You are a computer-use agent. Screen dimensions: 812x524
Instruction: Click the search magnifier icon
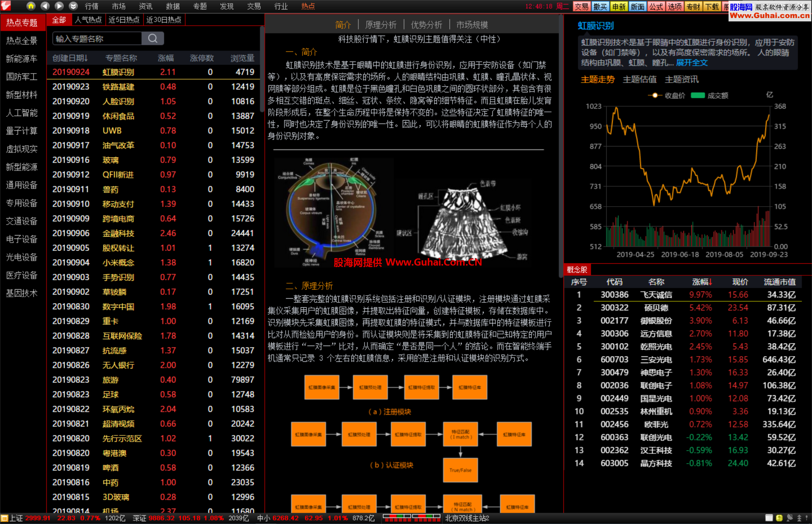153,38
